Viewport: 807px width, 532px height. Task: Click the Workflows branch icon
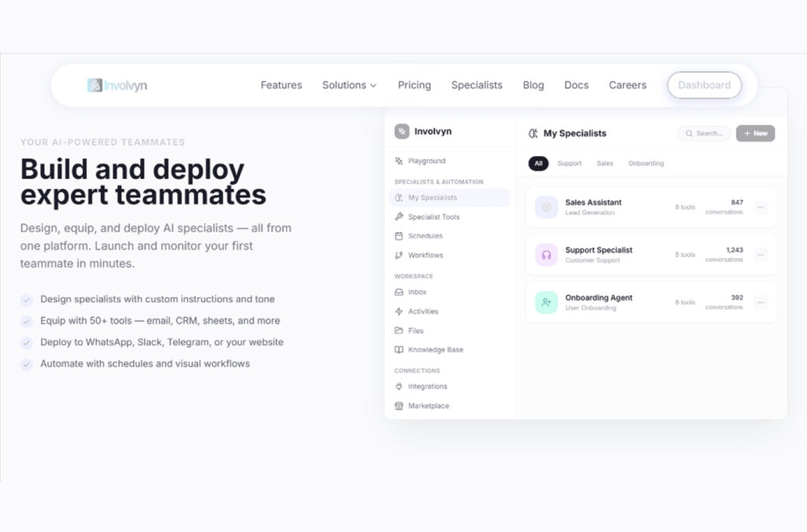click(399, 255)
